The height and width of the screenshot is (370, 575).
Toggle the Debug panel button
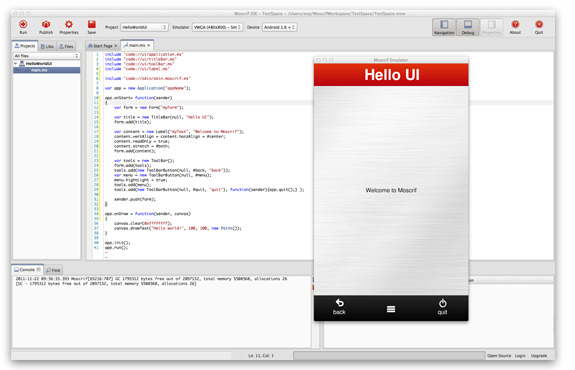tap(468, 28)
